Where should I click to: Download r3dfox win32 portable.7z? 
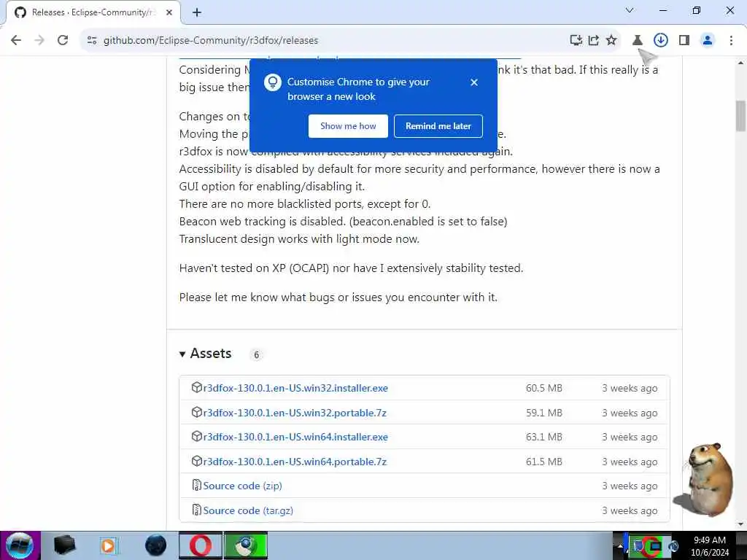coord(295,413)
